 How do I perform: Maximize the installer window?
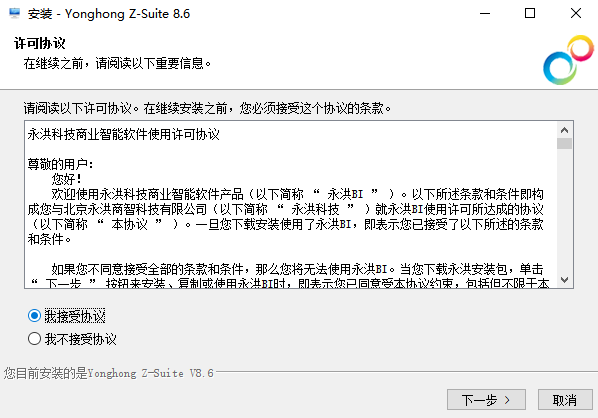tap(530, 13)
